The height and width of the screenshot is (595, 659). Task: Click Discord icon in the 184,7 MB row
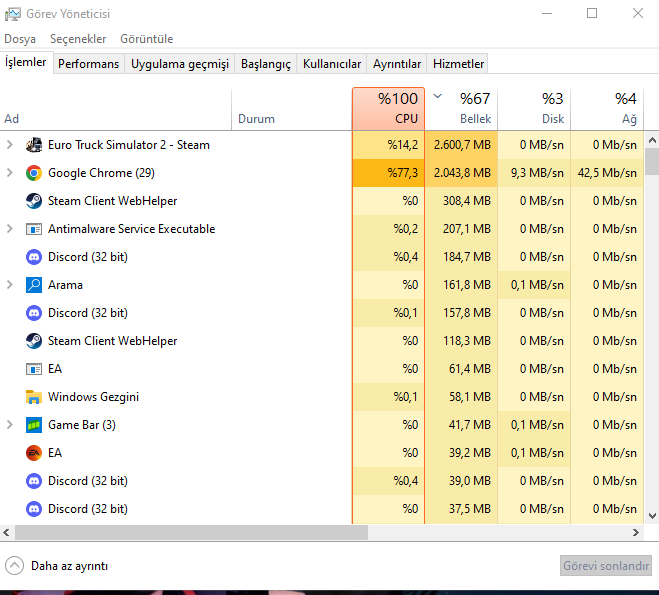tap(34, 257)
